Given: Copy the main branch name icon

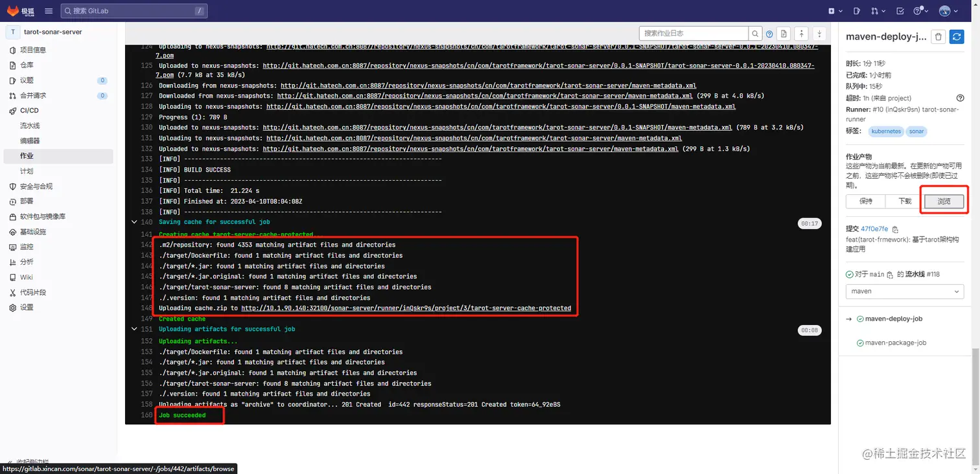Looking at the screenshot, I should (x=890, y=275).
